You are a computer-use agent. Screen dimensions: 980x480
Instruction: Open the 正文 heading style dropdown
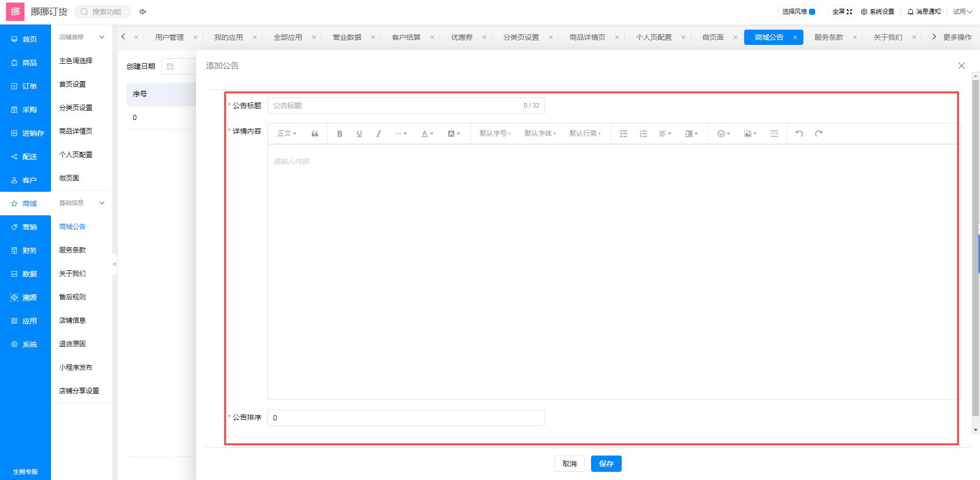287,134
